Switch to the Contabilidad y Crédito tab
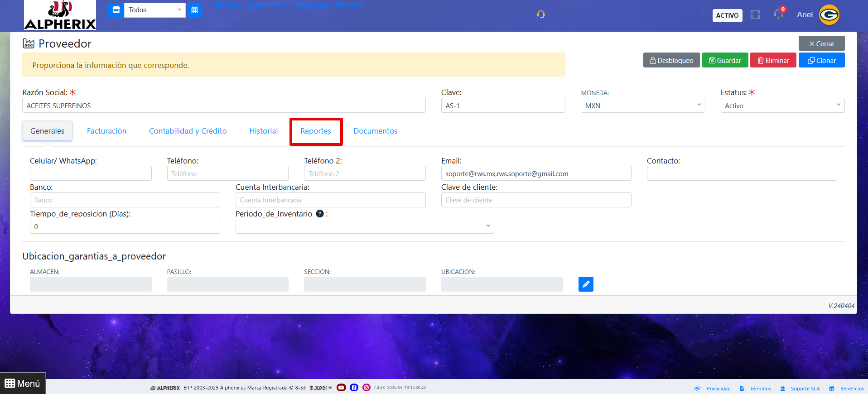This screenshot has height=394, width=868. click(x=188, y=131)
